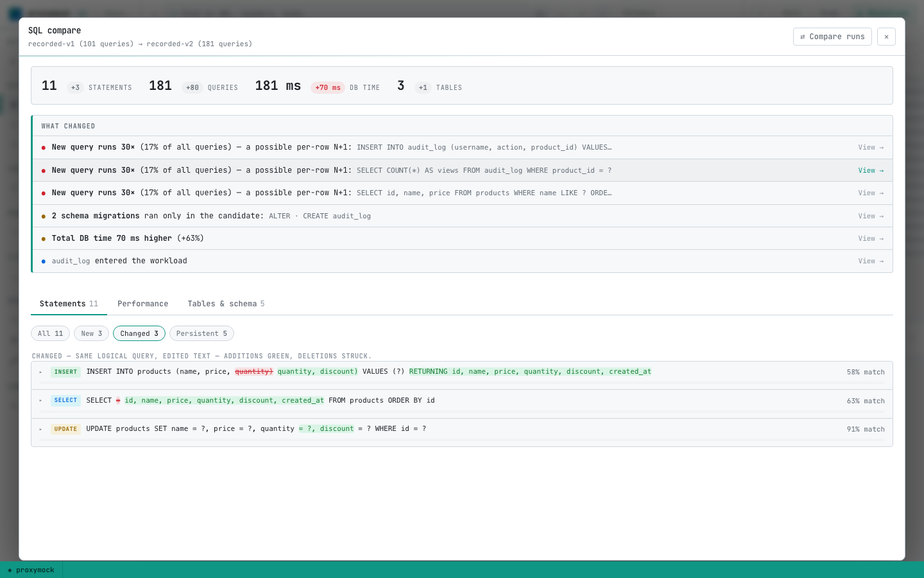924x578 pixels.
Task: Click the 63% match value
Action: (x=866, y=401)
